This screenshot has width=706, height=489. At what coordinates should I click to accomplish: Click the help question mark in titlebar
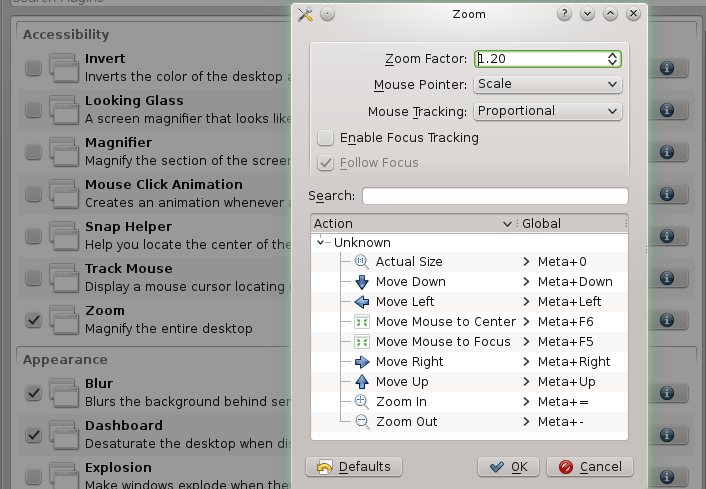click(x=564, y=14)
